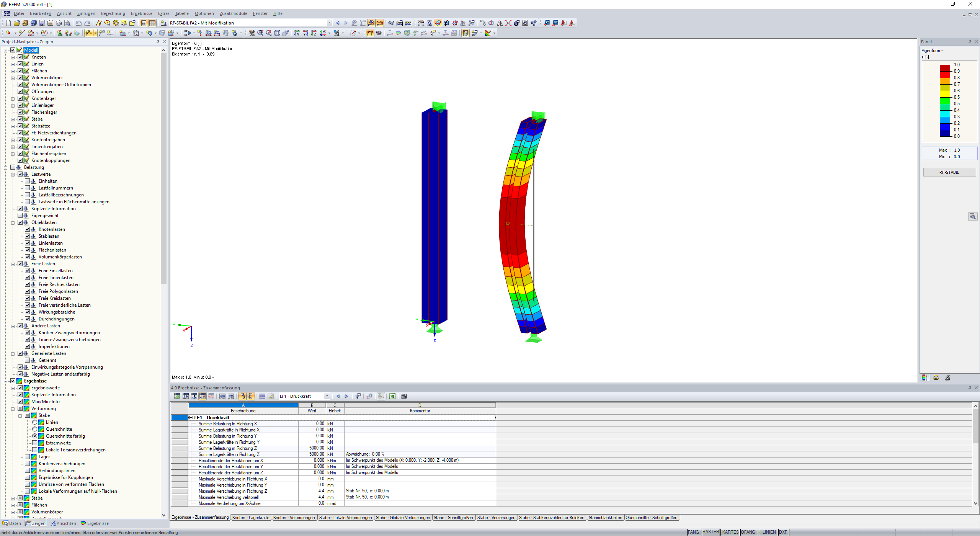Click the red 1.0 color legend swatch
980x536 pixels.
coord(945,67)
